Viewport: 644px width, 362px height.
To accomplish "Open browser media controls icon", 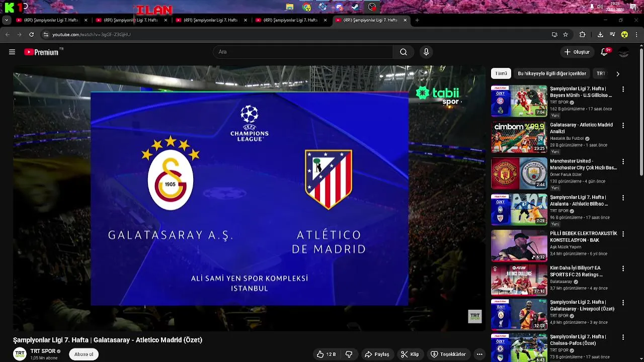I will click(x=612, y=35).
